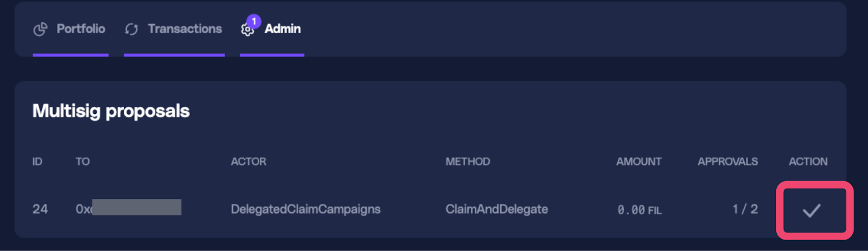868x251 pixels.
Task: Click the AMOUNT column header
Action: point(639,162)
